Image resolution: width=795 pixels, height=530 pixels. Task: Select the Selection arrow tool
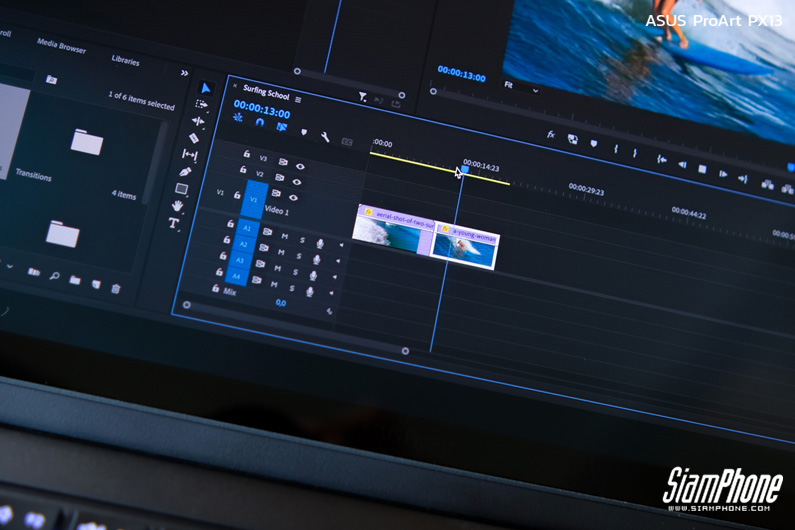coord(205,88)
